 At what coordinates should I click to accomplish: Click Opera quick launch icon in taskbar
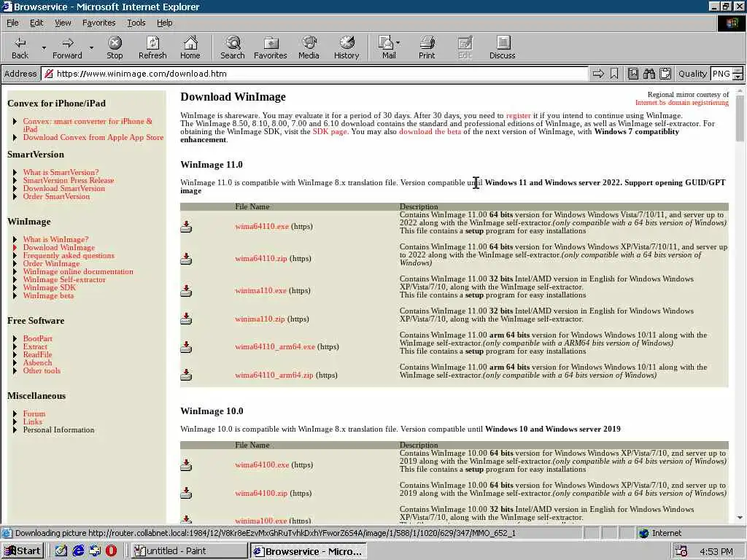[111, 551]
